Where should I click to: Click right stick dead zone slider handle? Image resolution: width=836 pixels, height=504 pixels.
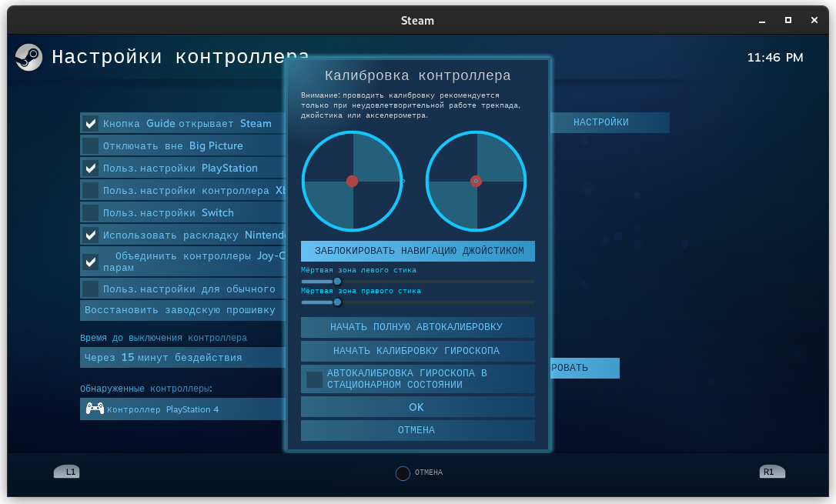point(337,302)
